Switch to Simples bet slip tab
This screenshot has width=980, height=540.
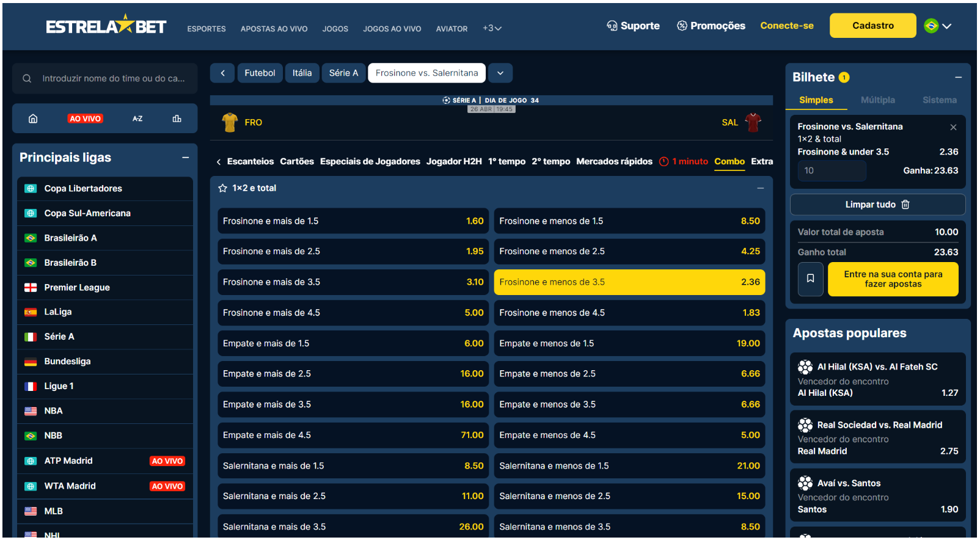pos(816,100)
